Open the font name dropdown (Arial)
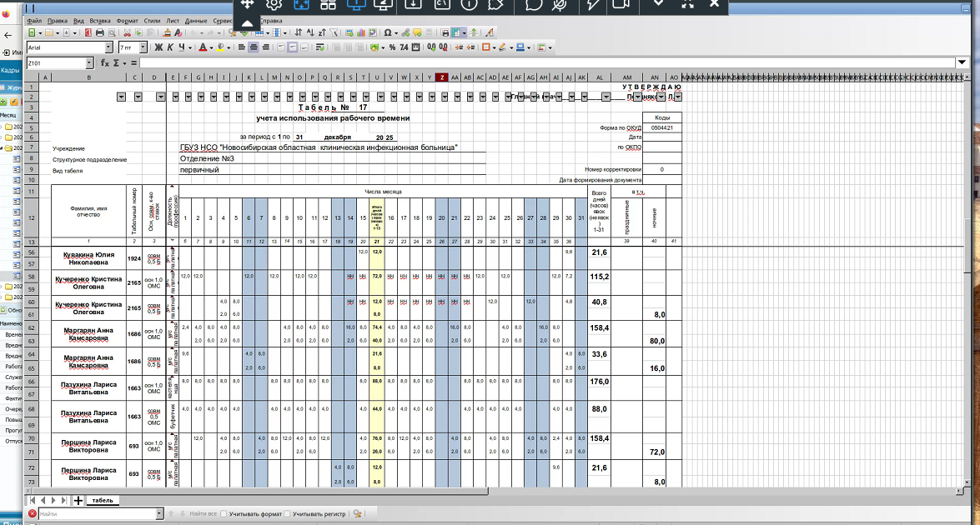The height and width of the screenshot is (525, 980). click(x=108, y=47)
